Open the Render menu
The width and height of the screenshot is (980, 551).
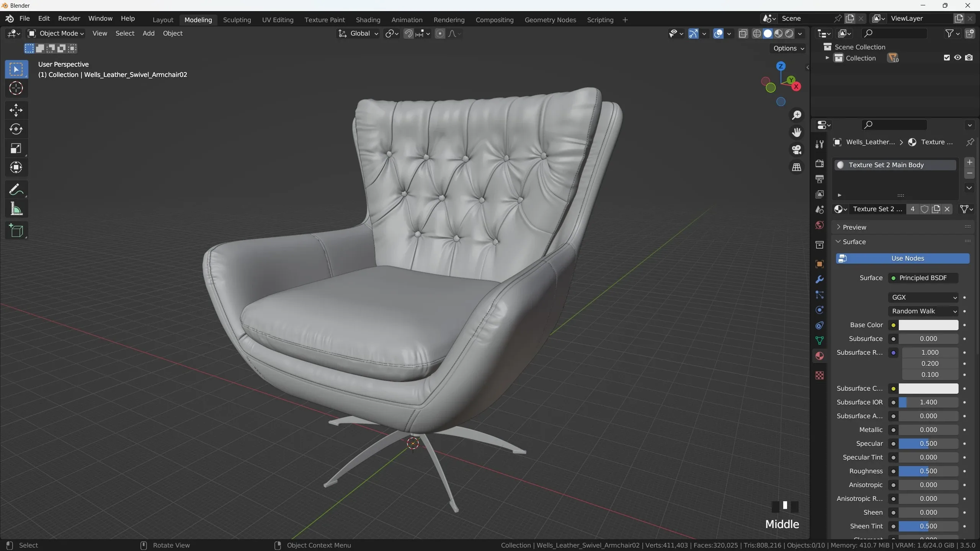coord(69,18)
